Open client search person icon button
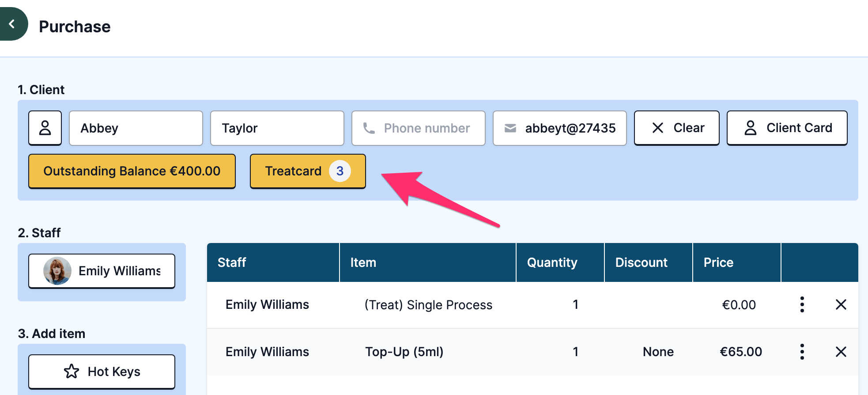 45,128
